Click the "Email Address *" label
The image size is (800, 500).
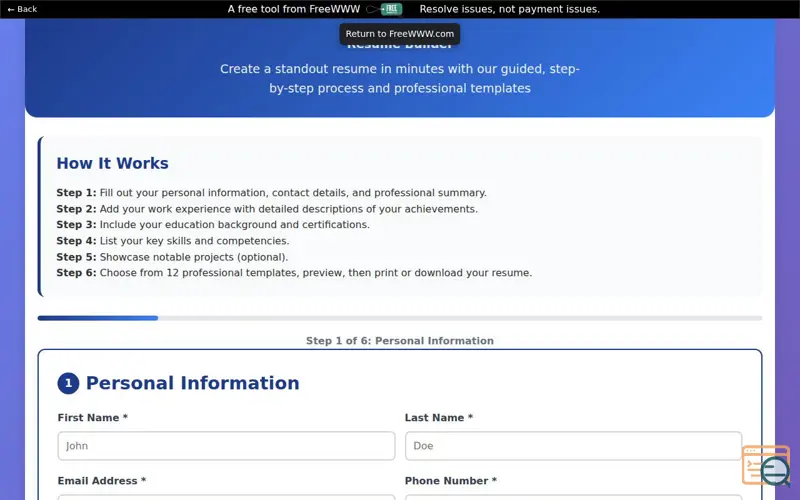coord(102,481)
